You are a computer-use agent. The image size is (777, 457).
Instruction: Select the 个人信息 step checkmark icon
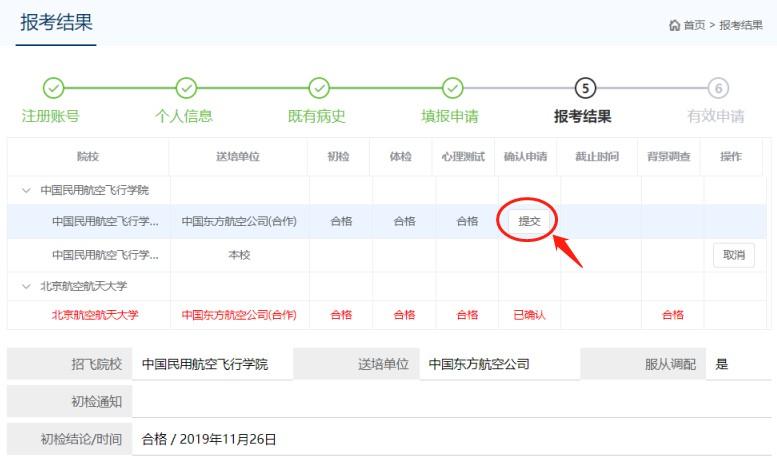click(186, 88)
